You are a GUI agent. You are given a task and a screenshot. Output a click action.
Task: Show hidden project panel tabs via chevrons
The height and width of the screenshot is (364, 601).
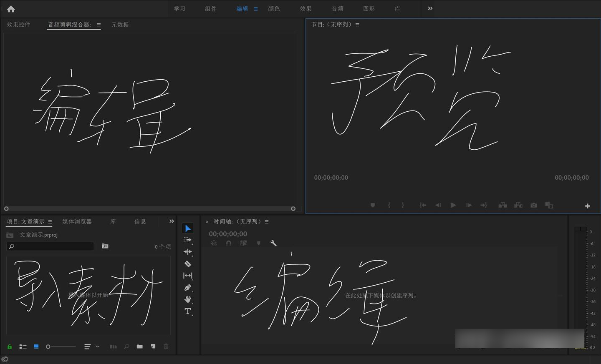point(172,221)
